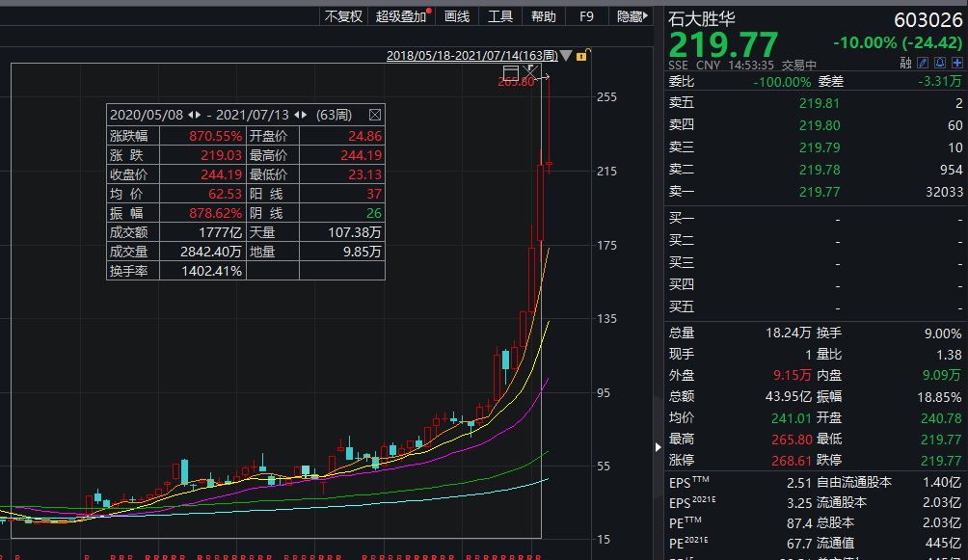Screen dimensions: 968x560
Task: Collapse side panel with 隐藏 button
Action: [x=631, y=16]
